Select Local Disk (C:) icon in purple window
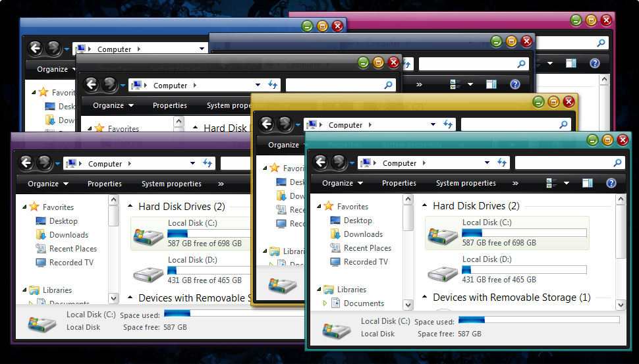Viewport: 639px width, 364px height. pyautogui.click(x=148, y=236)
